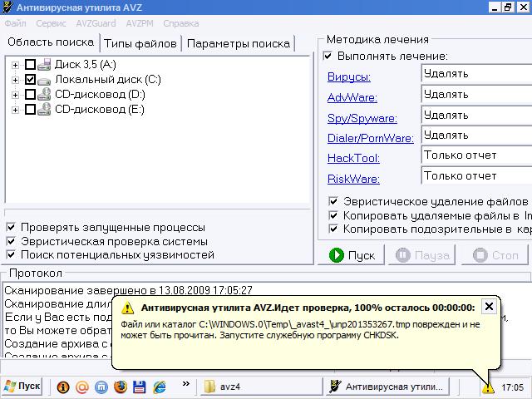Toggle Выполнять лечение checkbox

point(328,56)
